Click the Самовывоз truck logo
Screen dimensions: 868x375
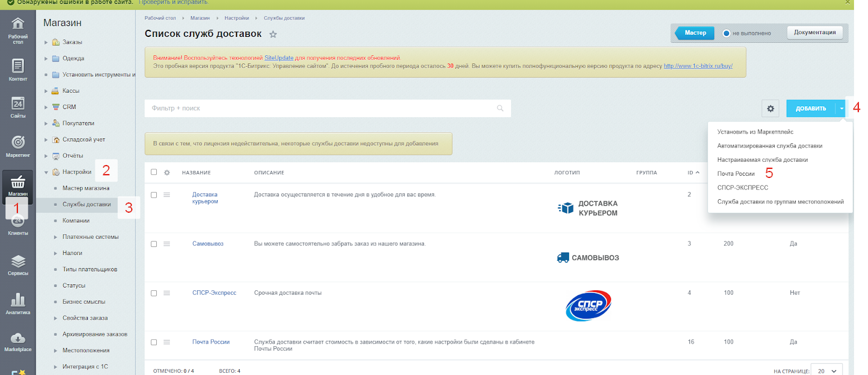coord(588,258)
